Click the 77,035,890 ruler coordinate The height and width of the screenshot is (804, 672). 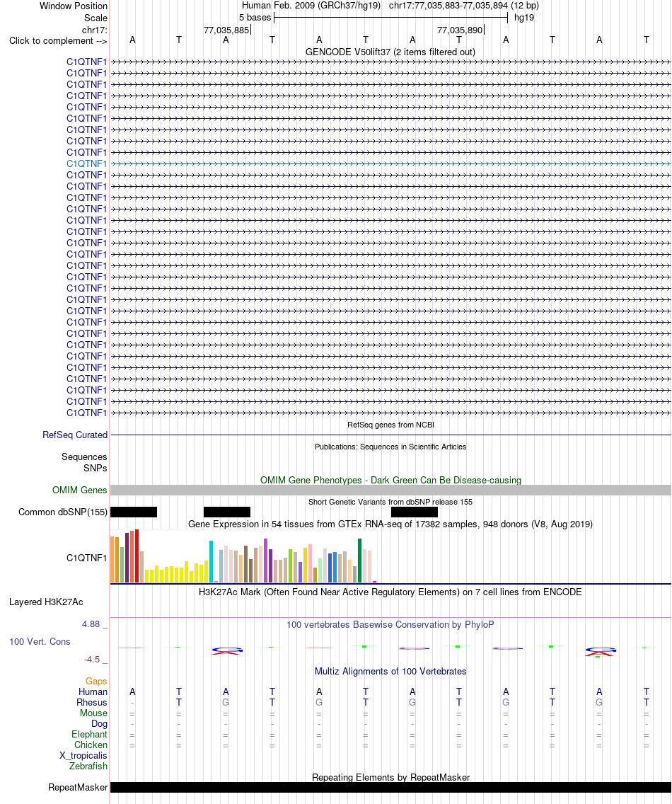click(460, 30)
